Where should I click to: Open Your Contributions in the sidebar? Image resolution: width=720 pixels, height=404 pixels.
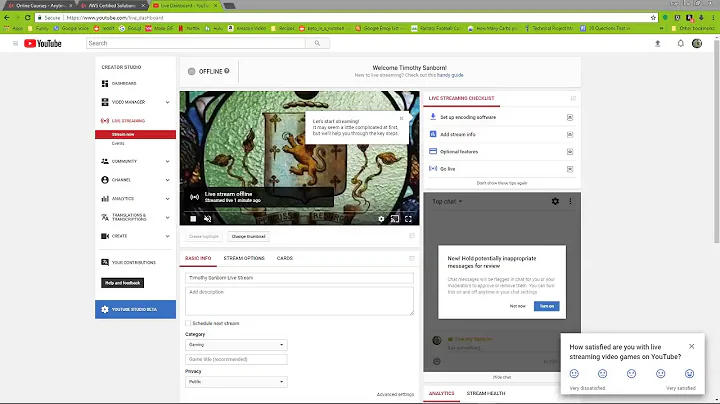135,263
